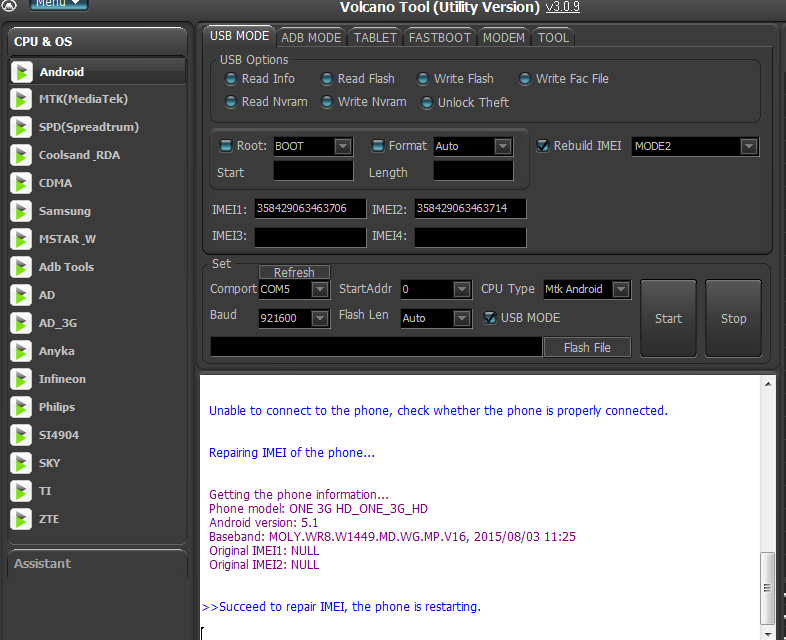The height and width of the screenshot is (640, 786).
Task: Open the Root BOOT dropdown
Action: tap(343, 146)
